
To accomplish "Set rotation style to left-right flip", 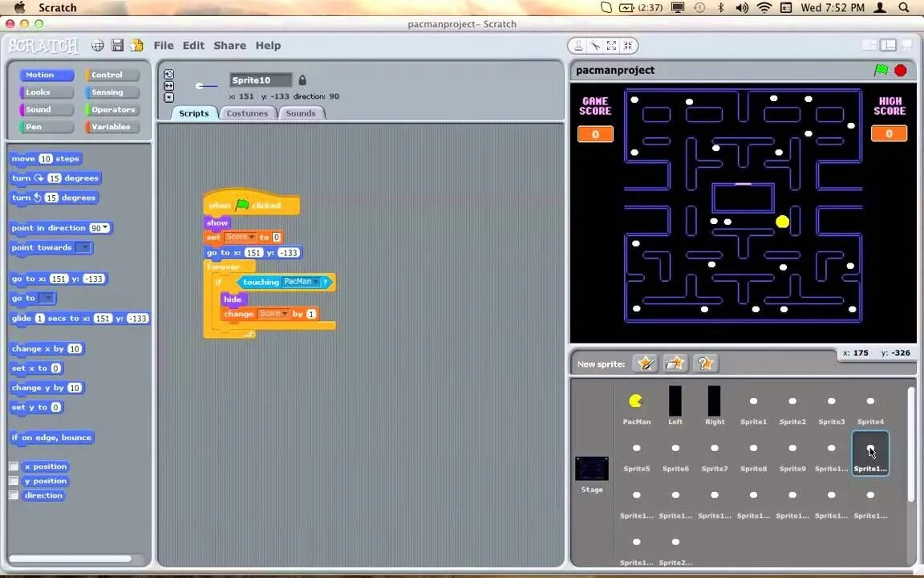I will pyautogui.click(x=169, y=86).
